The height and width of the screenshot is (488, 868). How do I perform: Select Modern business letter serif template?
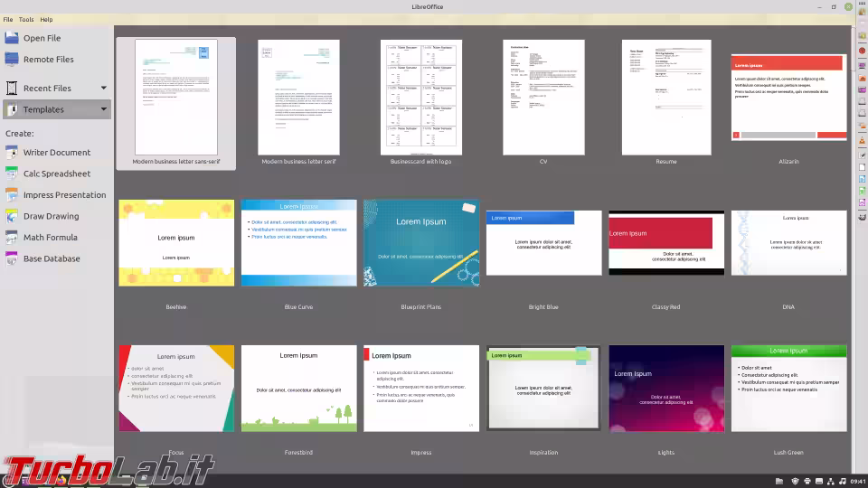[298, 98]
